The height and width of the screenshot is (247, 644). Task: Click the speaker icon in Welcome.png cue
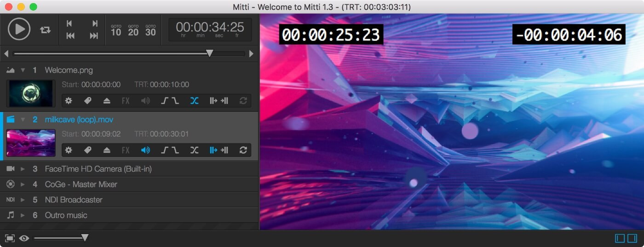tap(145, 101)
